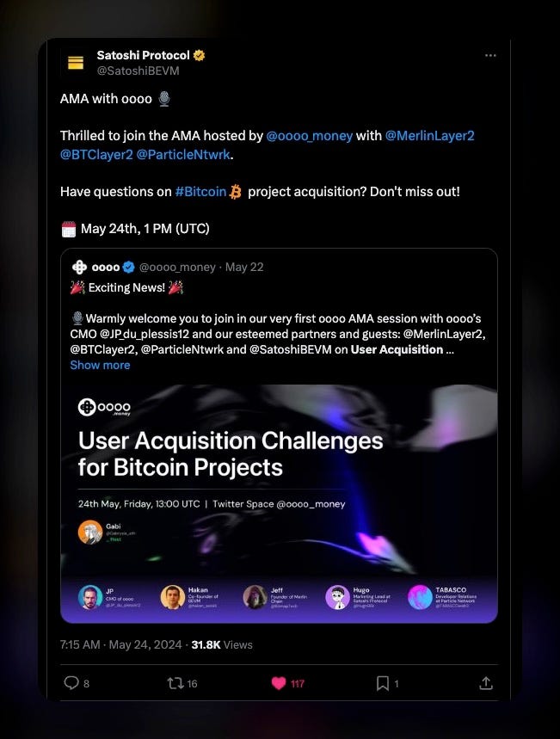Toggle the bookmark icon

click(x=382, y=683)
